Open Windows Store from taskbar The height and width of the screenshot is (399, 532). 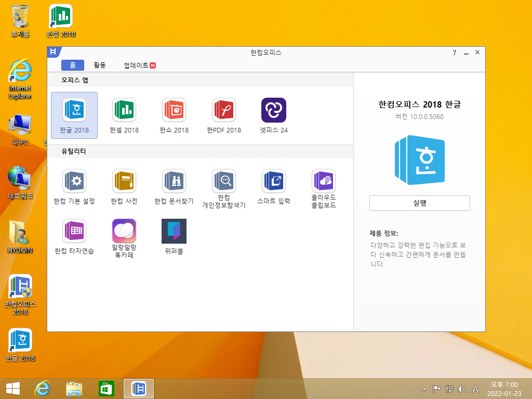click(106, 389)
